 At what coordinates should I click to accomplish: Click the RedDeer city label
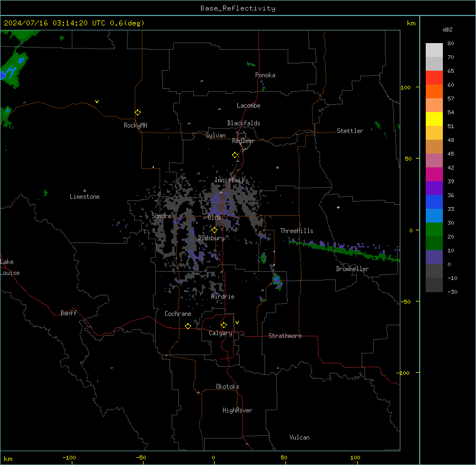point(243,141)
